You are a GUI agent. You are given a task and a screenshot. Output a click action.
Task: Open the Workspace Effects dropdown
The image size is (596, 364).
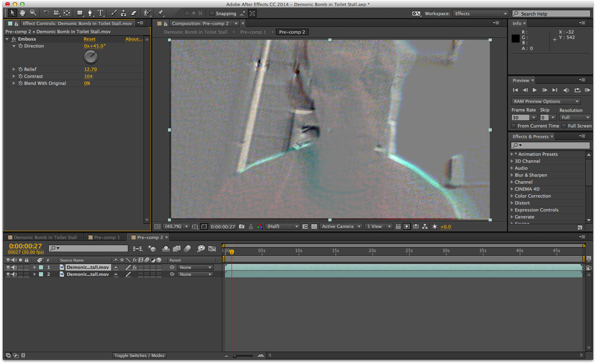click(x=480, y=14)
